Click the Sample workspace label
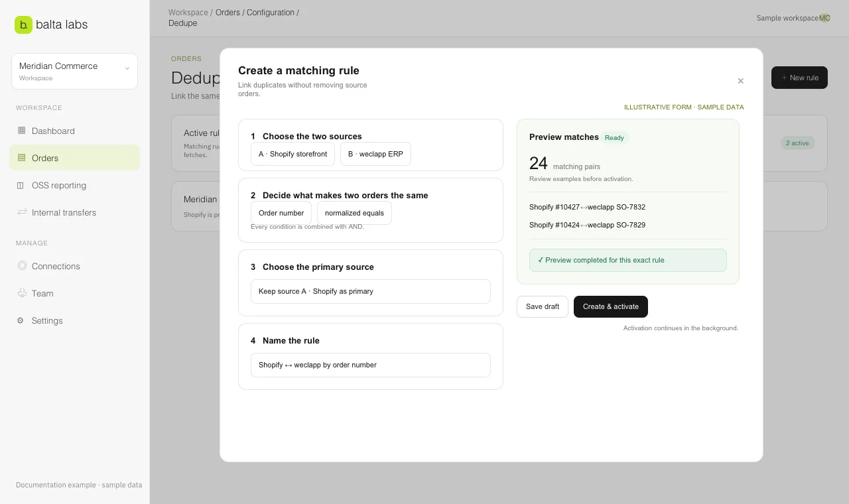The image size is (849, 504). 787,18
